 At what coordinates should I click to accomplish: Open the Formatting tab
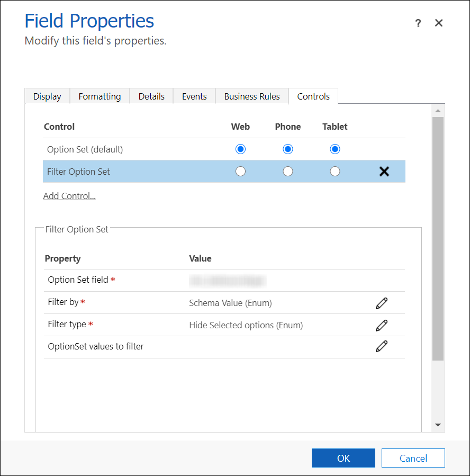point(100,96)
